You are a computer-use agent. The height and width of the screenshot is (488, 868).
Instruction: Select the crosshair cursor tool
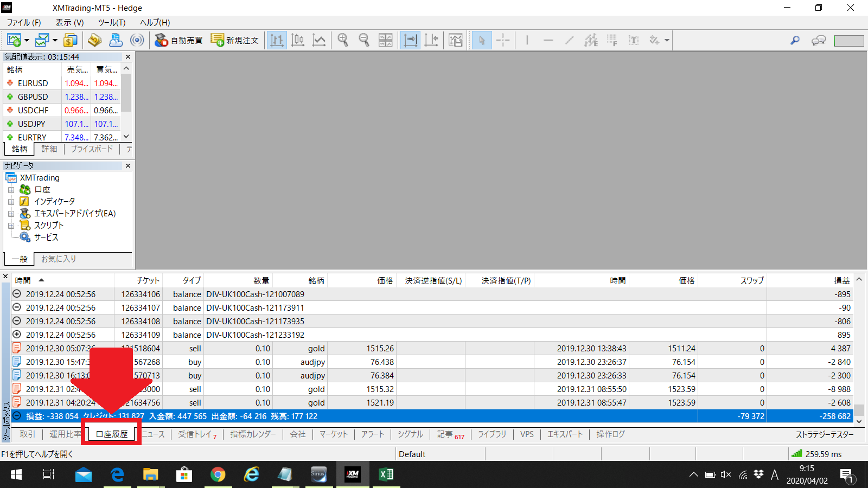point(503,40)
